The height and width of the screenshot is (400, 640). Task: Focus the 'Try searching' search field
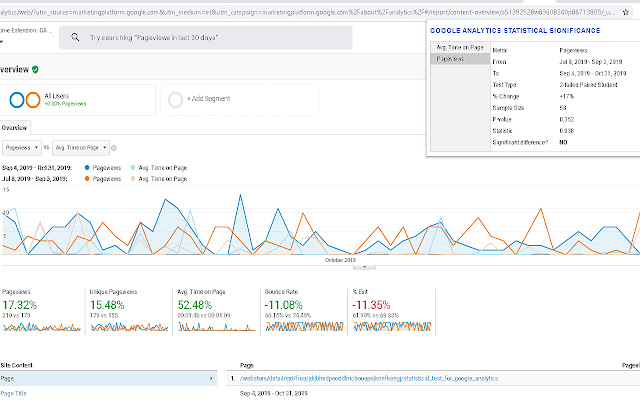tap(206, 38)
